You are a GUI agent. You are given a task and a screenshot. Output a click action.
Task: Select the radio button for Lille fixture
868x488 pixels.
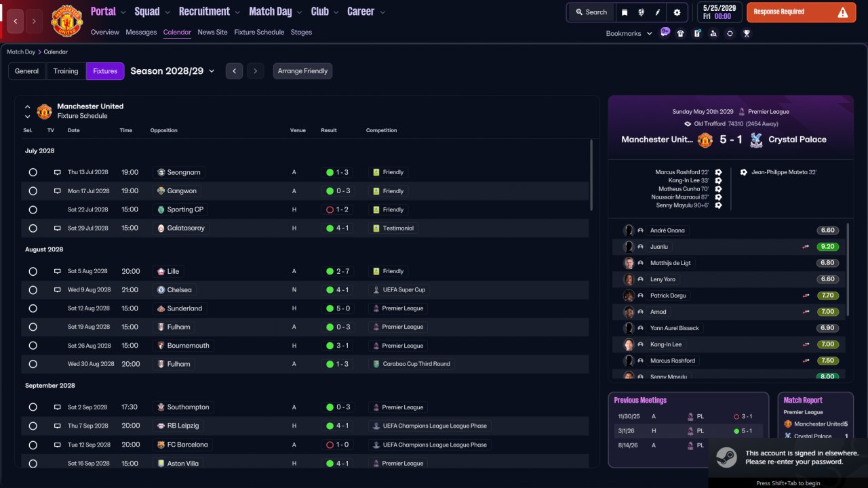(x=33, y=271)
